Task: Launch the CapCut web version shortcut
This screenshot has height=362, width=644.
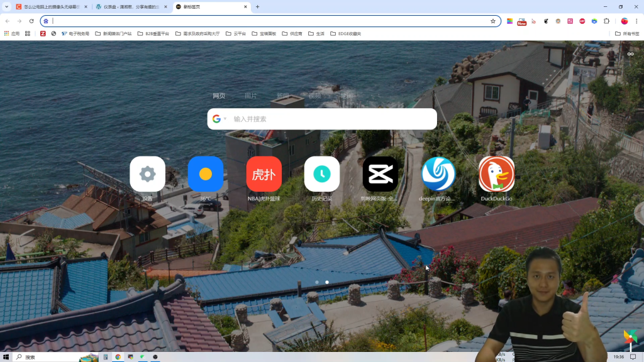Action: (380, 174)
